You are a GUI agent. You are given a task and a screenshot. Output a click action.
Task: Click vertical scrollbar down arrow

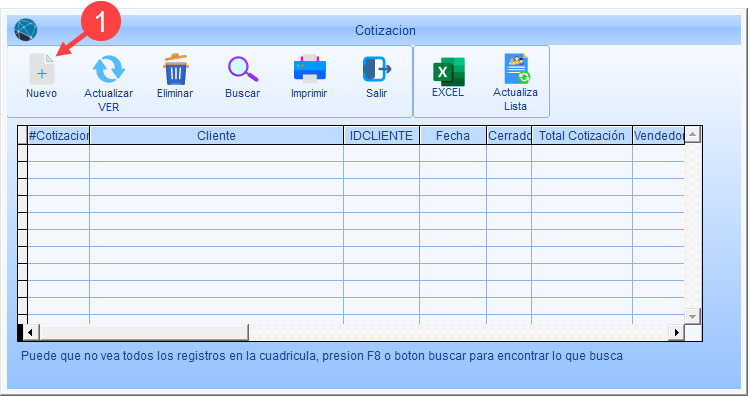[692, 316]
